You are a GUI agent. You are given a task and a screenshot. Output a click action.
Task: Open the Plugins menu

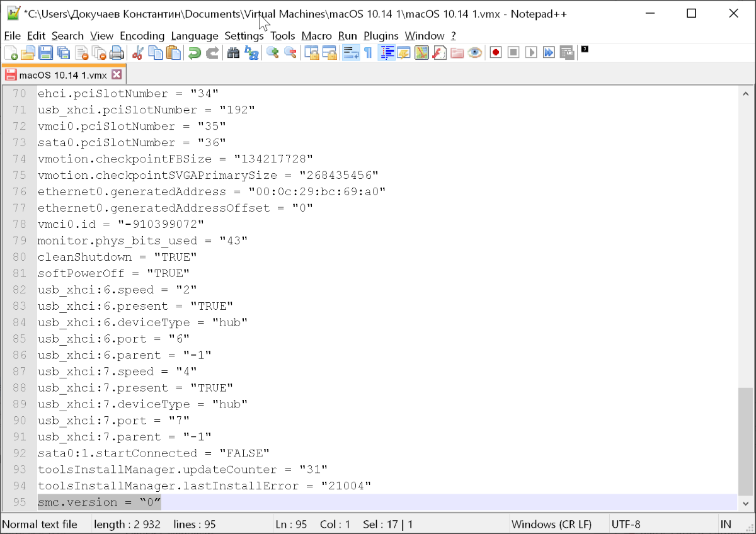pos(381,36)
